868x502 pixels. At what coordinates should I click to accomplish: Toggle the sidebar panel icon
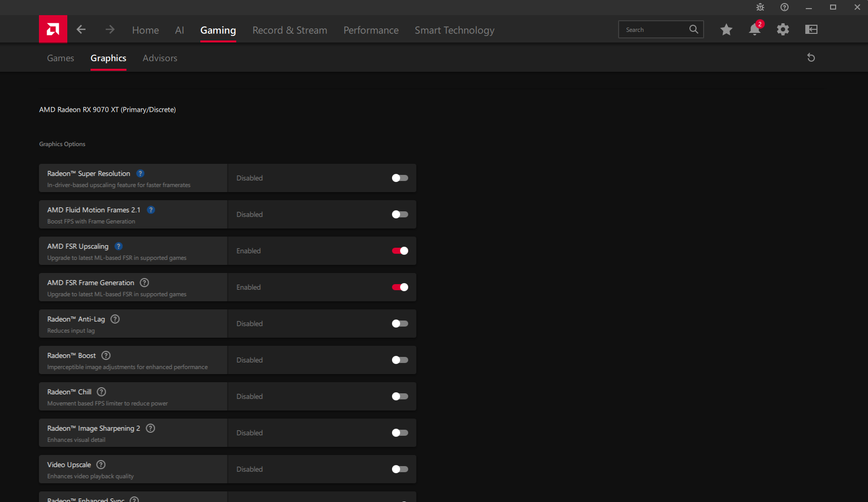pos(811,29)
